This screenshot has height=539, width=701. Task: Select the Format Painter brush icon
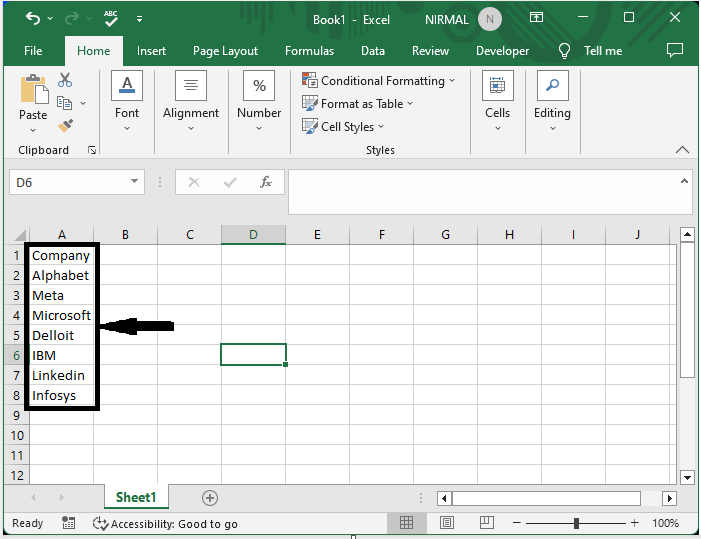click(65, 126)
